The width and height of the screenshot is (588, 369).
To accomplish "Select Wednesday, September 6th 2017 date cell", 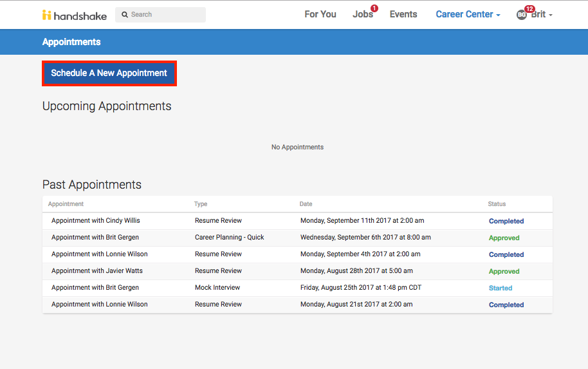I will [365, 237].
